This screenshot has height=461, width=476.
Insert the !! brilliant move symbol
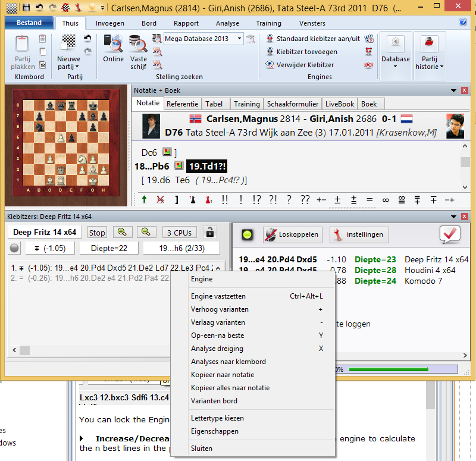click(x=225, y=200)
